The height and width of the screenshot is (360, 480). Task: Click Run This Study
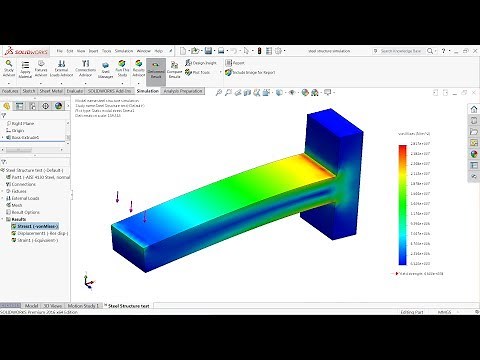click(122, 69)
